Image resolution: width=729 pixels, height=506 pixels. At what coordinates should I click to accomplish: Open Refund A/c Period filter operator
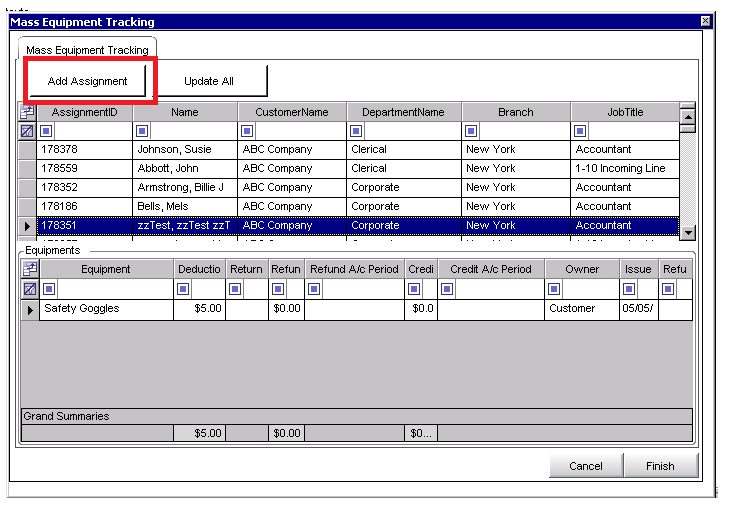314,289
